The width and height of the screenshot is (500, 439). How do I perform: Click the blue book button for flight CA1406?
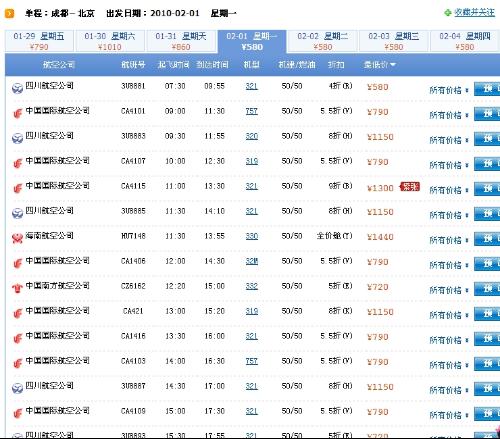487,264
